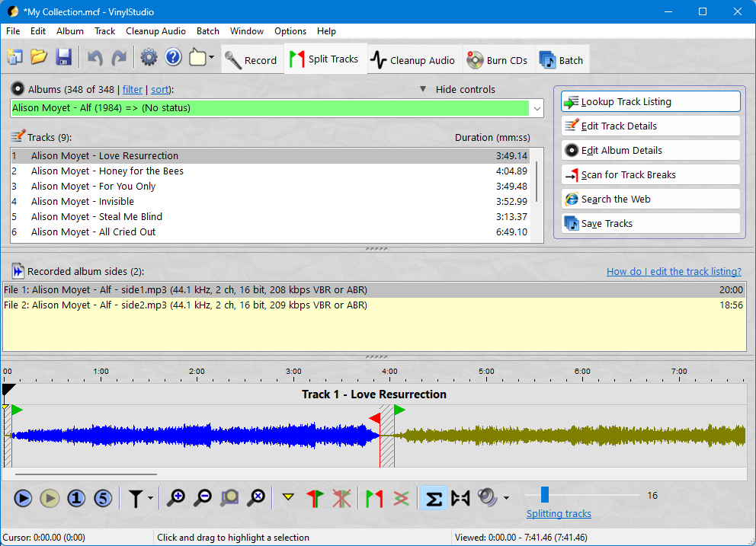Click the red end flag of Track 1

click(x=375, y=418)
